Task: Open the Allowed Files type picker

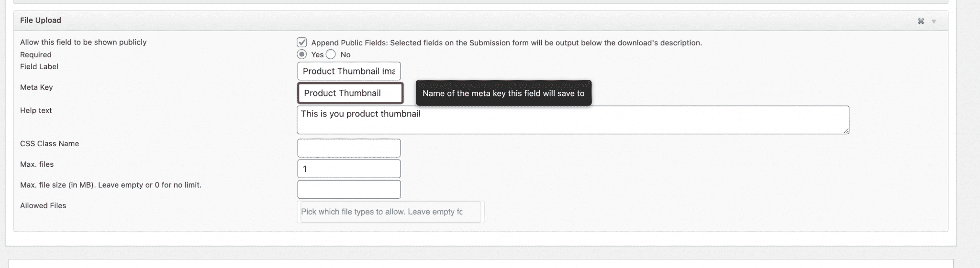Action: (x=390, y=212)
